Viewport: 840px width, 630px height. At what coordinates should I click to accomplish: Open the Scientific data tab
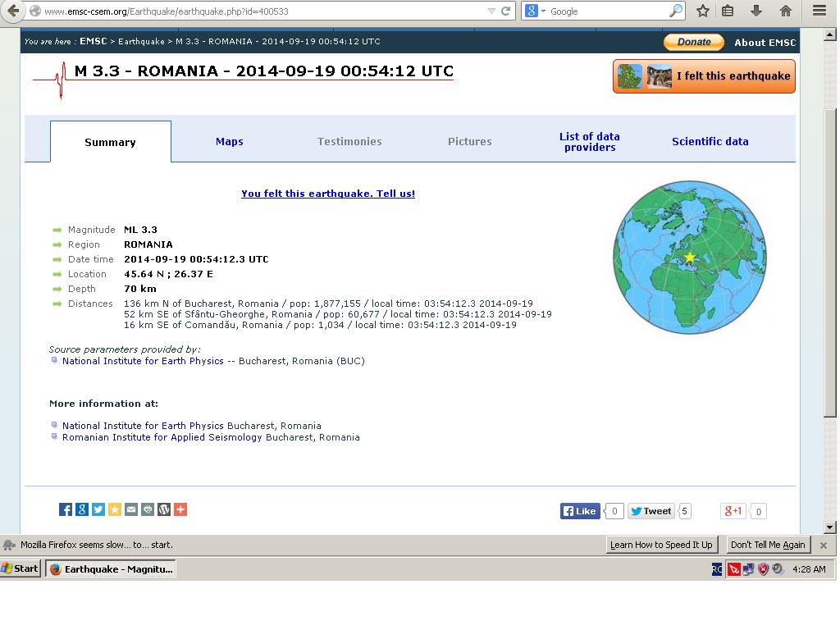coord(710,141)
